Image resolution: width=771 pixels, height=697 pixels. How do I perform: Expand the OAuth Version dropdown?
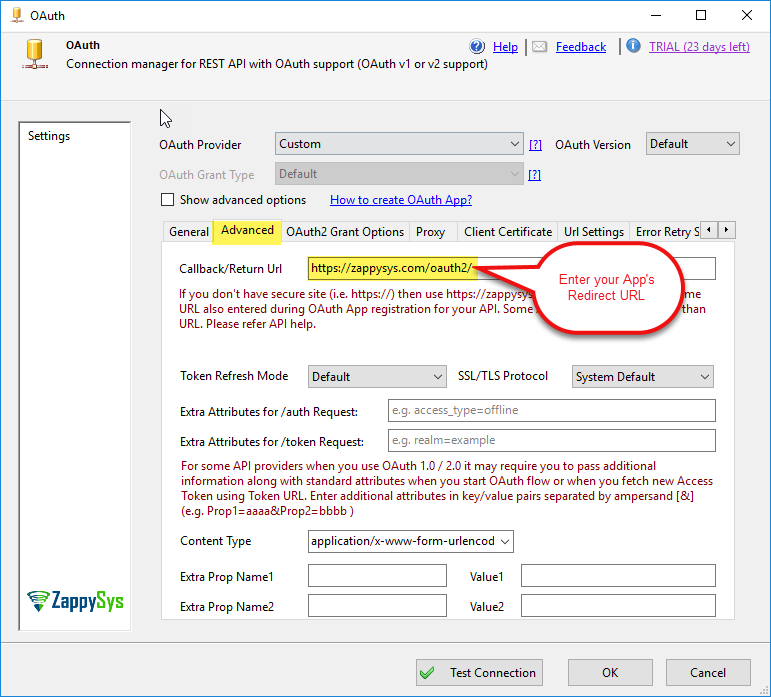point(692,144)
